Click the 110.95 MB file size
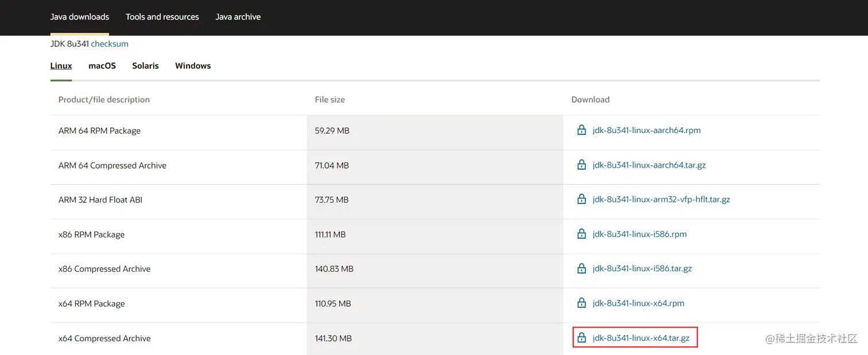Screen dimensions: 868x355 click(333, 303)
